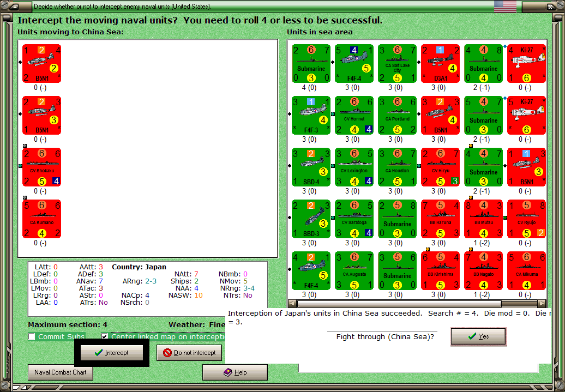Select the SBD-3 dive bomber unit
Image resolution: width=565 pixels, height=392 pixels.
(x=311, y=219)
